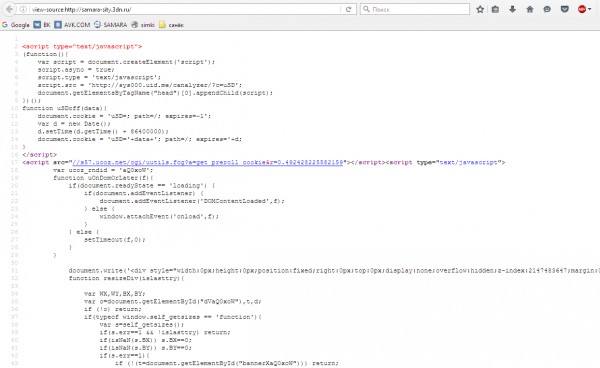Go to the home page icon
This screenshot has height=368, width=600.
pos(530,9)
